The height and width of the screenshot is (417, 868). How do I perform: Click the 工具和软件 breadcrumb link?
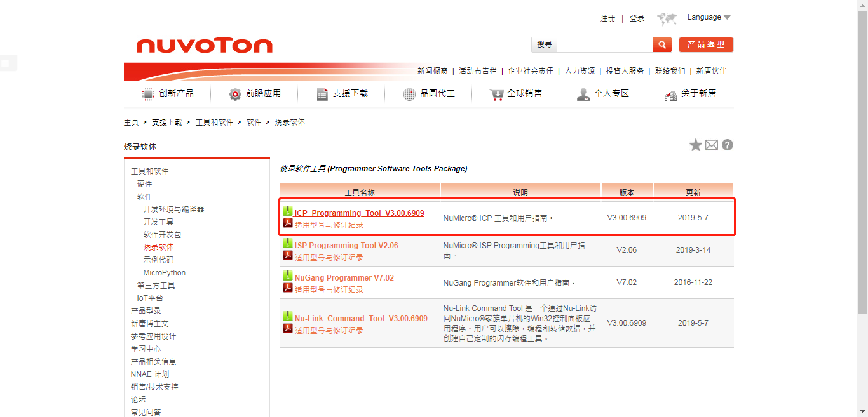click(x=215, y=122)
